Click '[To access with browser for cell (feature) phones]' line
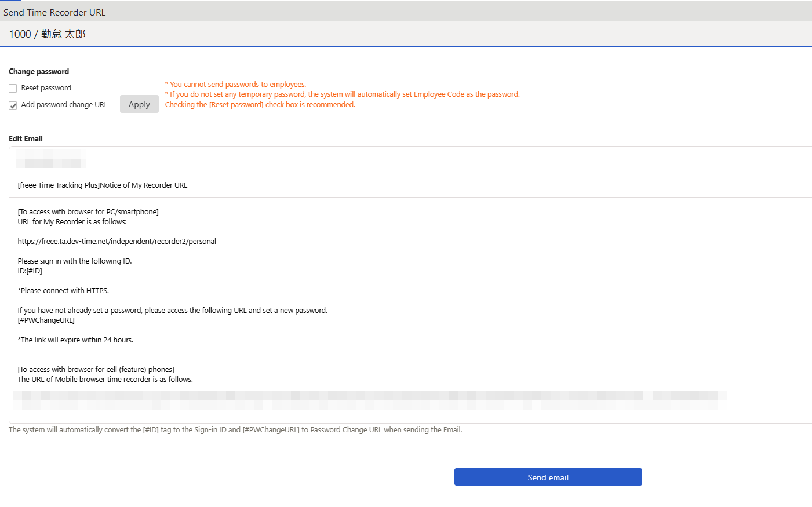The width and height of the screenshot is (812, 507). (96, 370)
